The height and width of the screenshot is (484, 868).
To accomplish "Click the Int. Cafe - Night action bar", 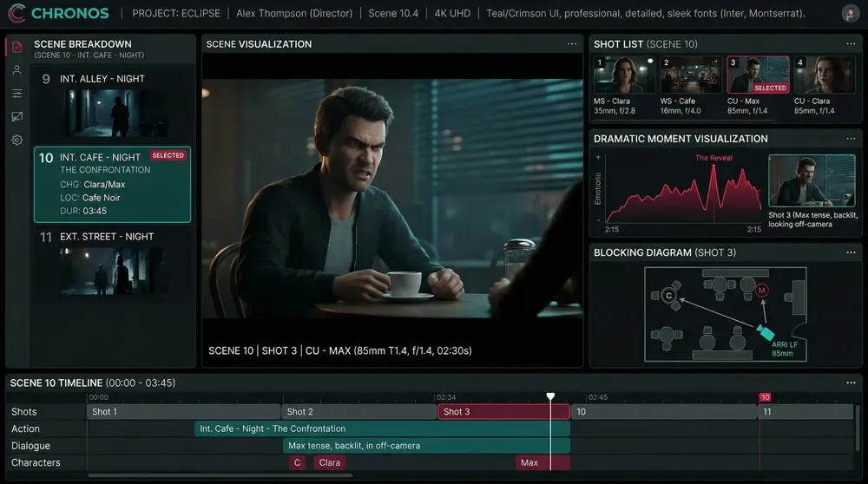I will click(382, 428).
